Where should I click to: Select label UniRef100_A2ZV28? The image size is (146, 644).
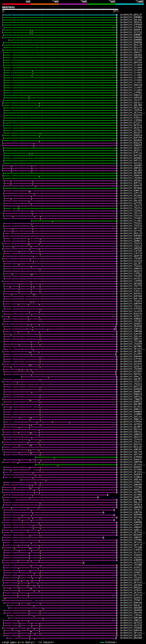tap(131, 562)
